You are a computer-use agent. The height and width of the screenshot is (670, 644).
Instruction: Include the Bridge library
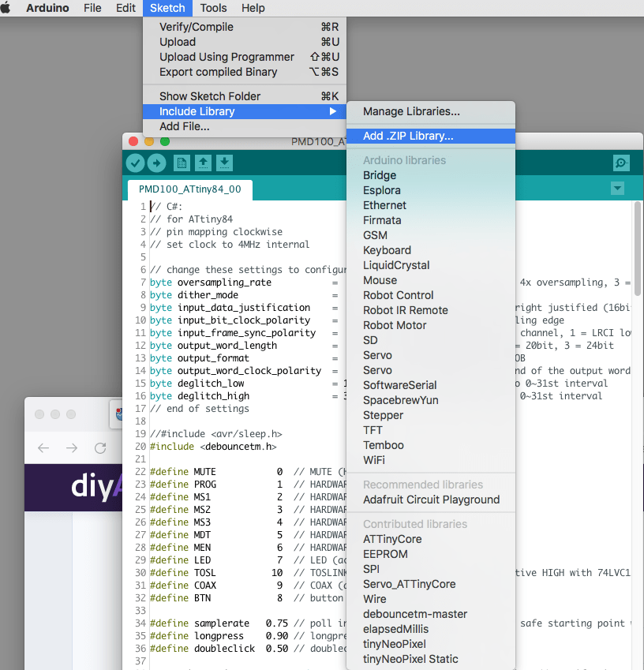point(431,175)
